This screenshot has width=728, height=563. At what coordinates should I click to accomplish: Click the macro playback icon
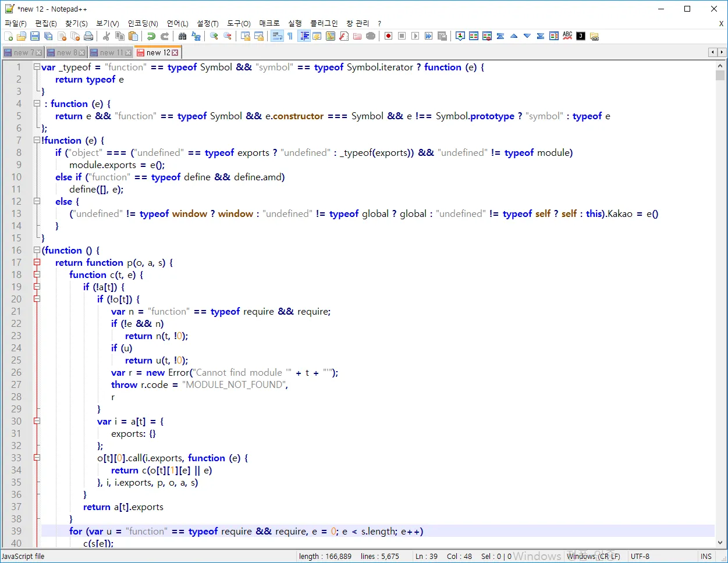pos(416,36)
